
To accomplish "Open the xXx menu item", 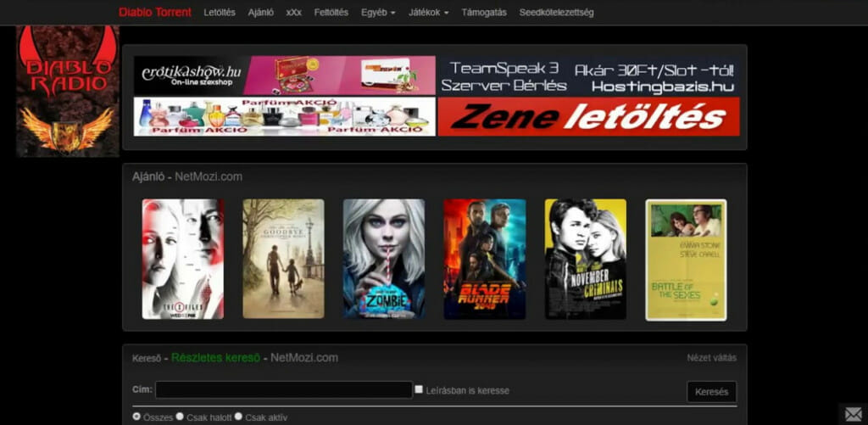I will 294,12.
